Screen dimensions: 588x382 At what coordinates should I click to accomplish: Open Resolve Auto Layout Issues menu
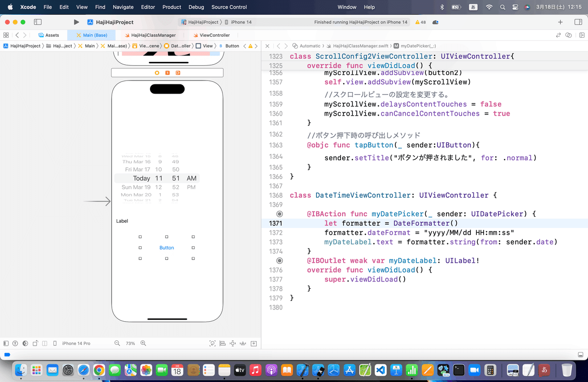[243, 343]
